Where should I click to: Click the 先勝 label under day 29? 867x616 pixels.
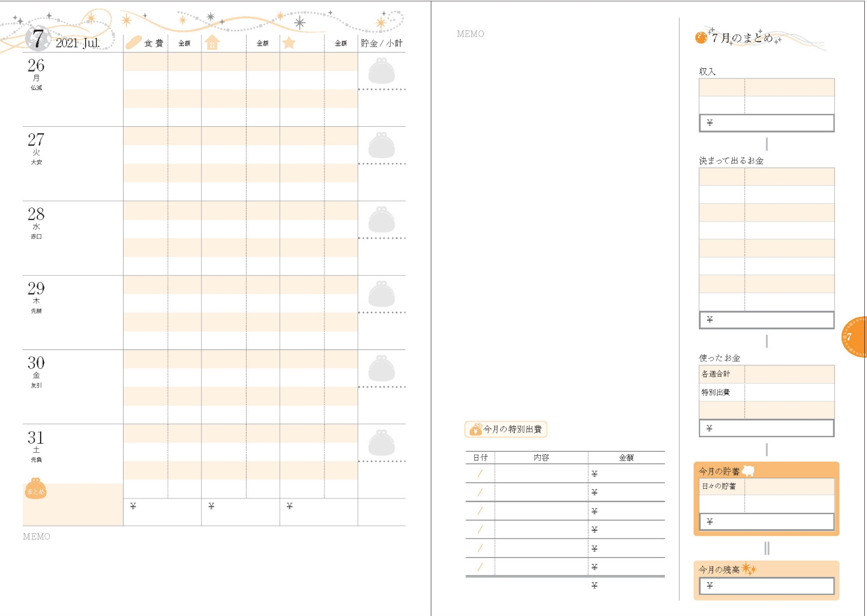point(36,311)
